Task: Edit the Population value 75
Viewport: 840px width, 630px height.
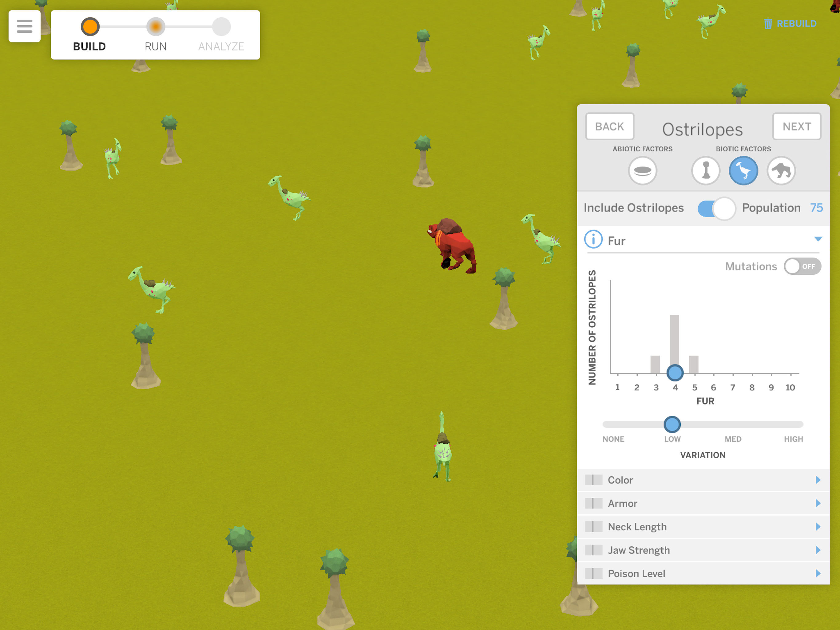Action: (816, 208)
